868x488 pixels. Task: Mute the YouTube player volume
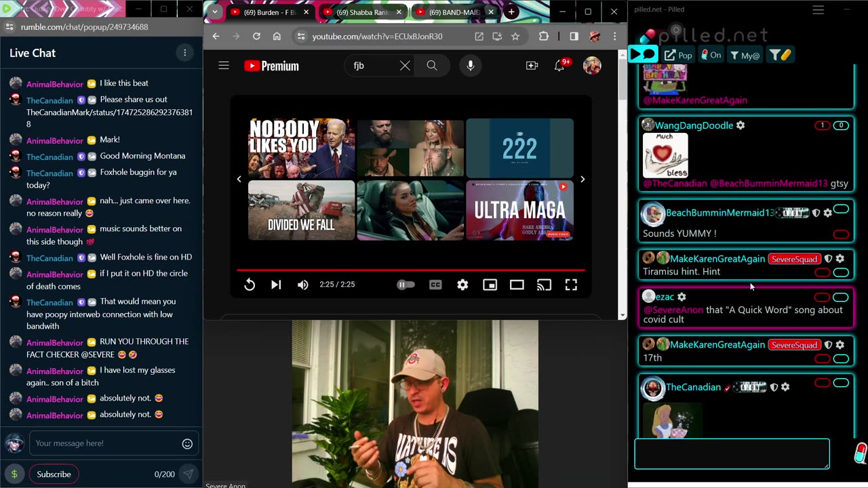coord(303,285)
